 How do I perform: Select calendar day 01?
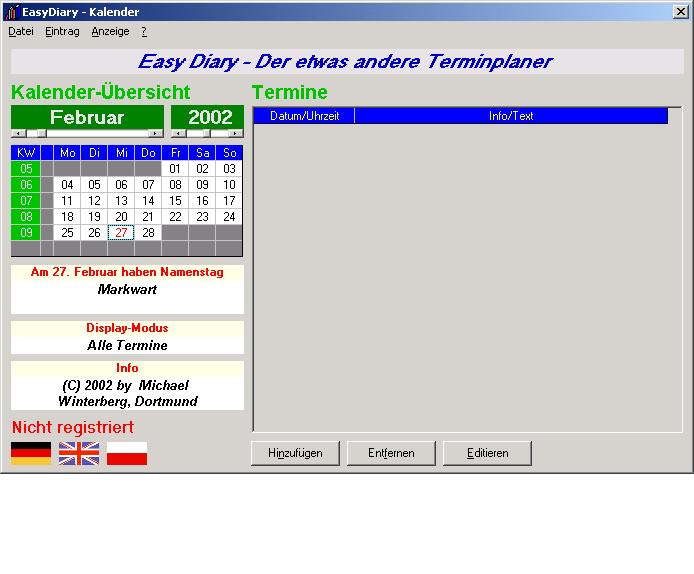pos(175,169)
